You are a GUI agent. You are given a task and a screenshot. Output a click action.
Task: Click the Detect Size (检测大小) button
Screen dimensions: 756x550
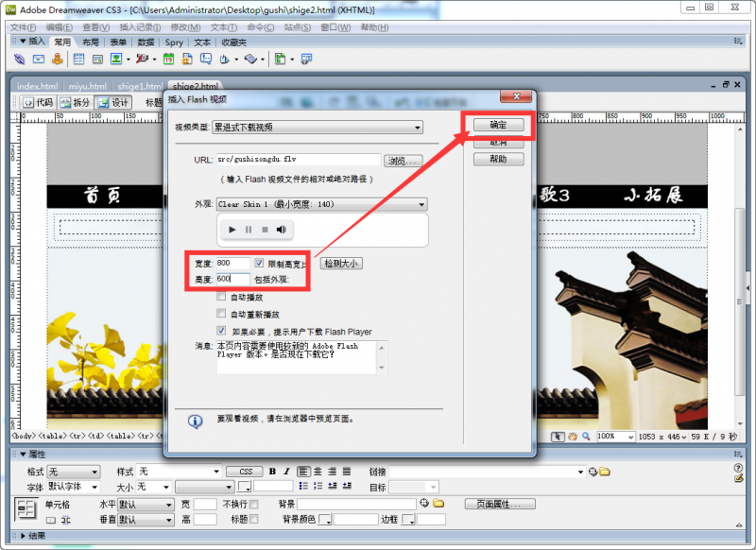(x=341, y=264)
